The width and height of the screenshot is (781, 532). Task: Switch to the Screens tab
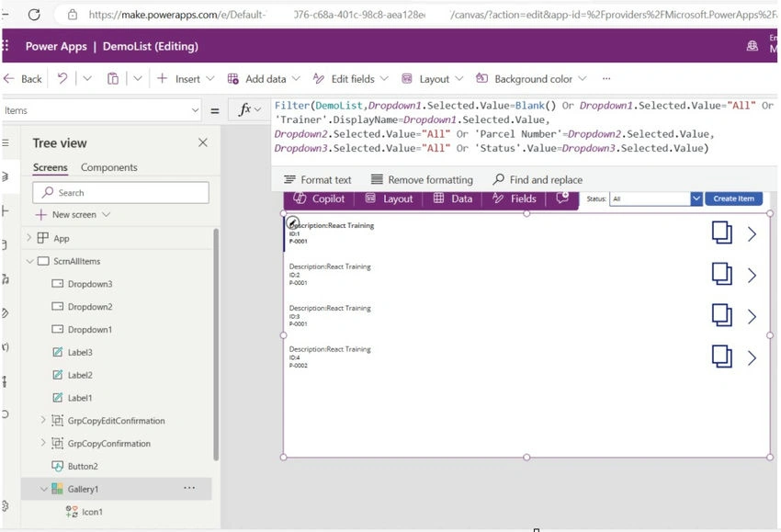point(51,167)
